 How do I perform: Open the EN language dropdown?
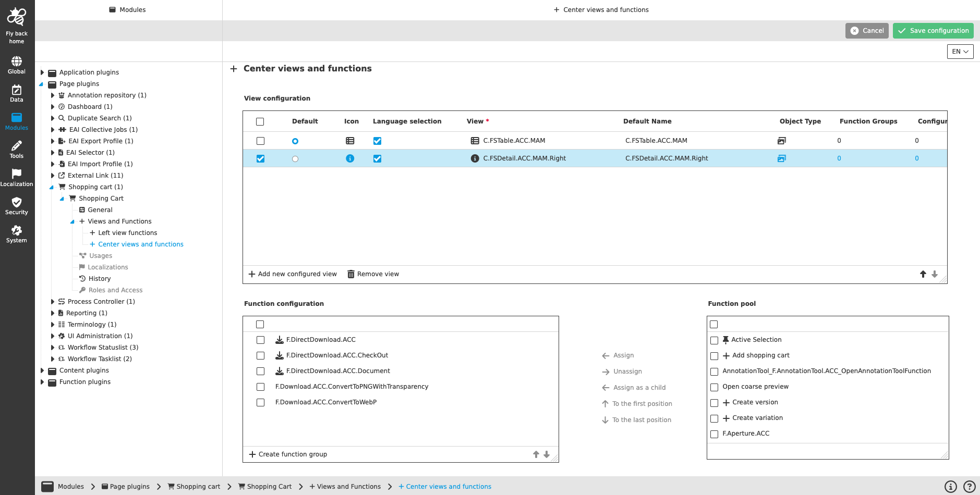click(960, 52)
